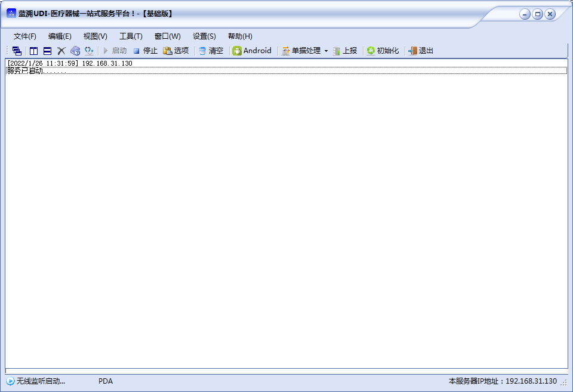Click the 无线监听启动... status text

click(x=41, y=381)
